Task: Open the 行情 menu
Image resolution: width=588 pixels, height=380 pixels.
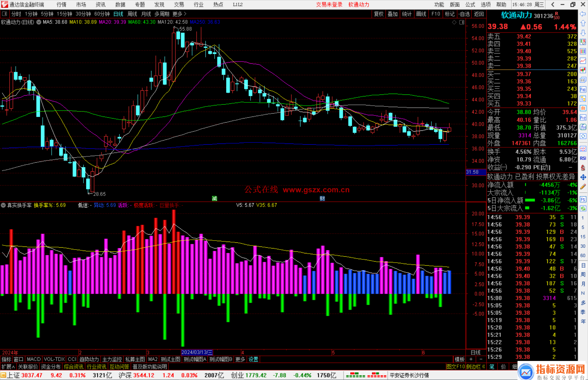Action: coord(62,5)
